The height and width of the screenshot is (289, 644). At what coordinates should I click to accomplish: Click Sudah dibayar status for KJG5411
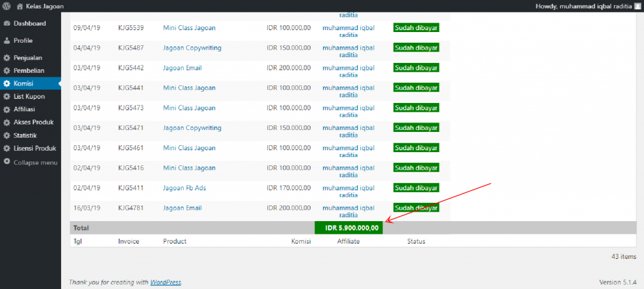[416, 188]
